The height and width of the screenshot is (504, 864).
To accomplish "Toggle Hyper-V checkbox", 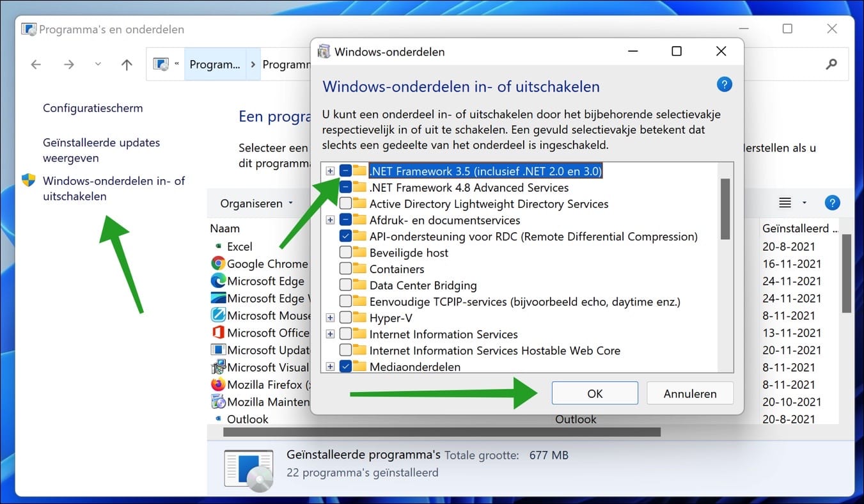I will pyautogui.click(x=345, y=318).
